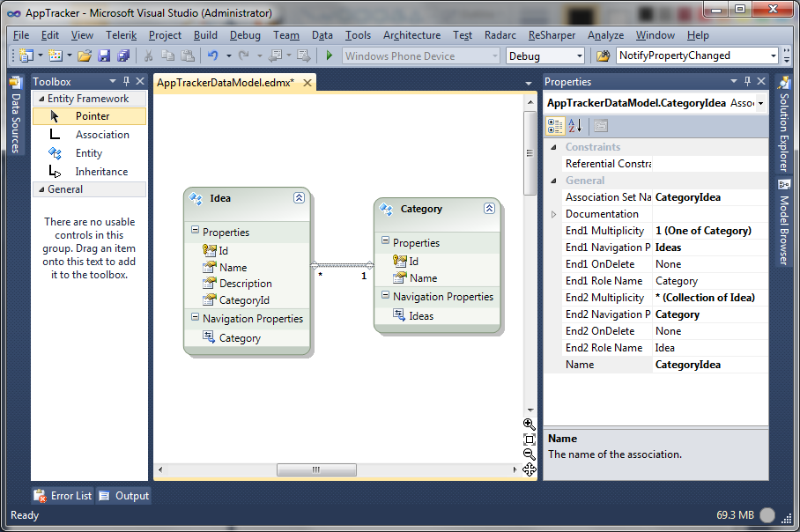800x532 pixels.
Task: Open the Architecture menu
Action: click(411, 35)
